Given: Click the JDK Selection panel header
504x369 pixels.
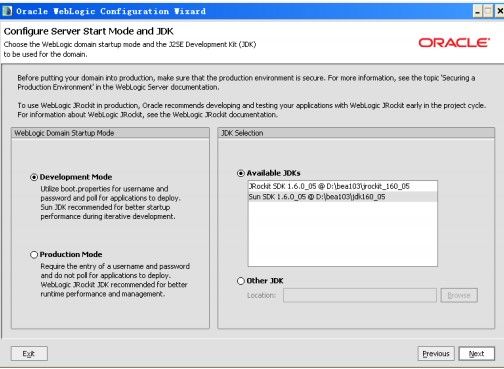Looking at the screenshot, I should click(x=356, y=133).
